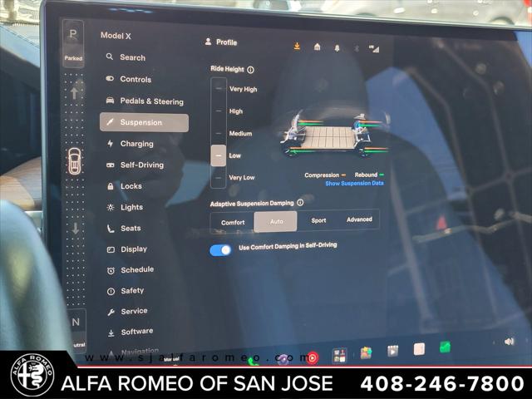Screen dimensions: 532x399
Task: Click the Service wrench icon
Action: coord(111,312)
